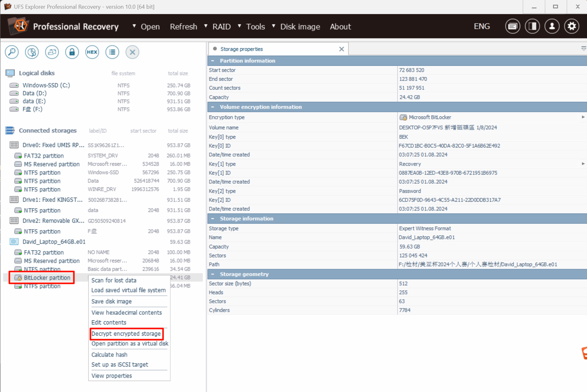Select David_Laptop_64GB.e01 image in storages
This screenshot has width=587, height=392.
coord(54,242)
